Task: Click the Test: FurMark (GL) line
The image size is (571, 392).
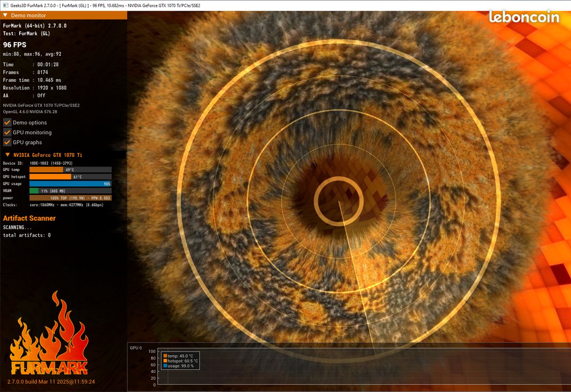Action: (x=26, y=33)
